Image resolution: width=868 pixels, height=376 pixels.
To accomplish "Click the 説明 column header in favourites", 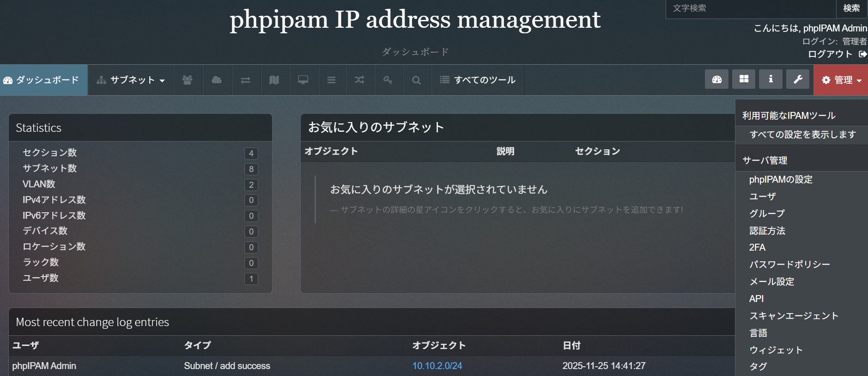I will click(x=505, y=151).
